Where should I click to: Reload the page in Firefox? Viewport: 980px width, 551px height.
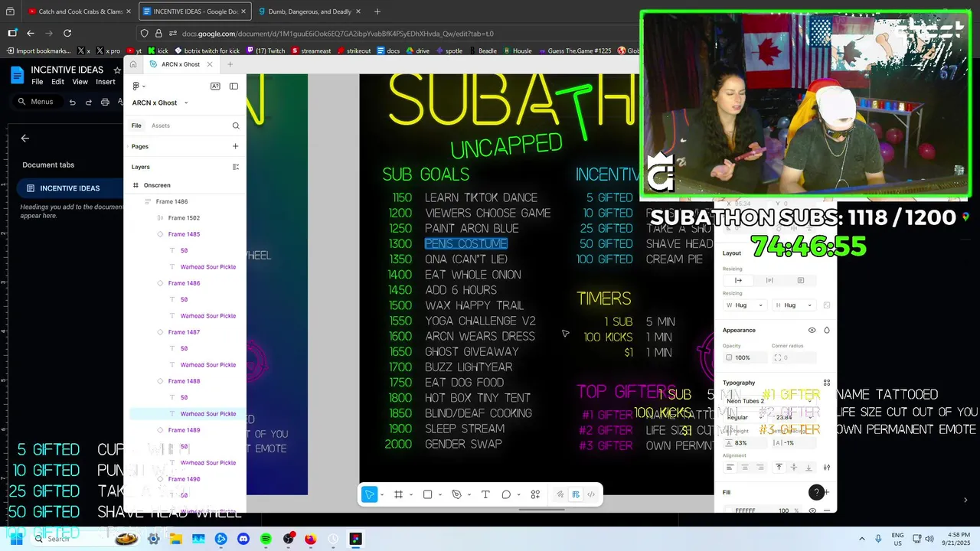click(67, 33)
